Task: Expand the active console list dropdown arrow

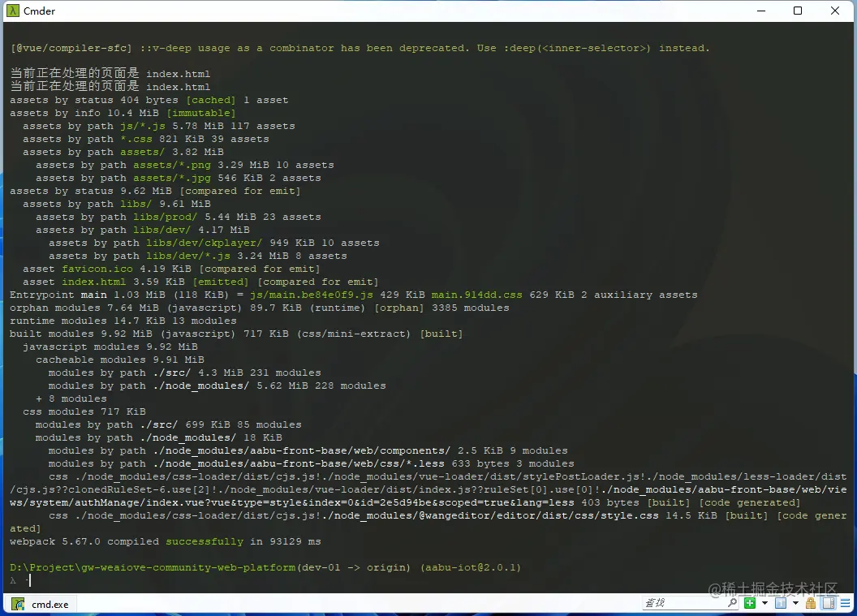Action: click(796, 603)
